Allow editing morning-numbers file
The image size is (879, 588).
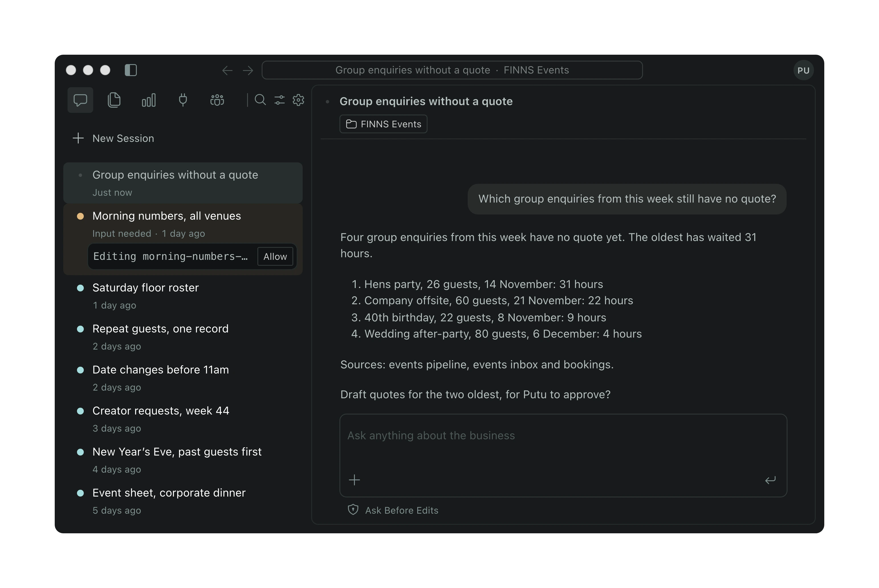[275, 256]
